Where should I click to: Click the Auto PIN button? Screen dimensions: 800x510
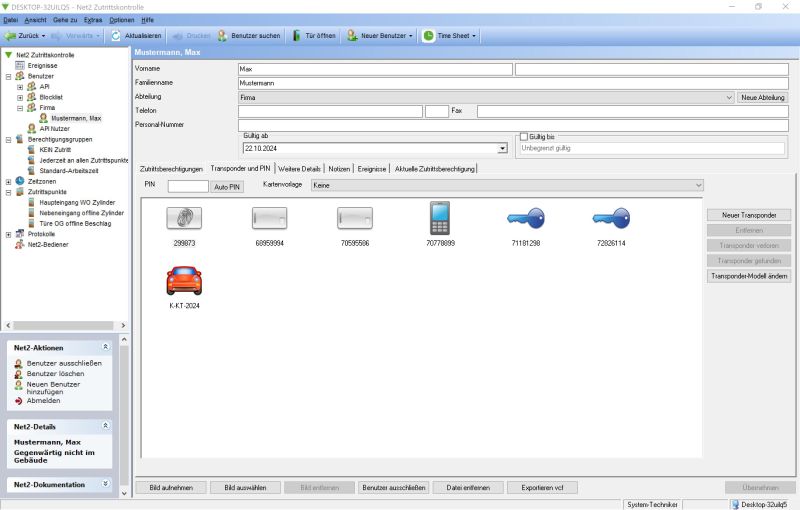(227, 186)
